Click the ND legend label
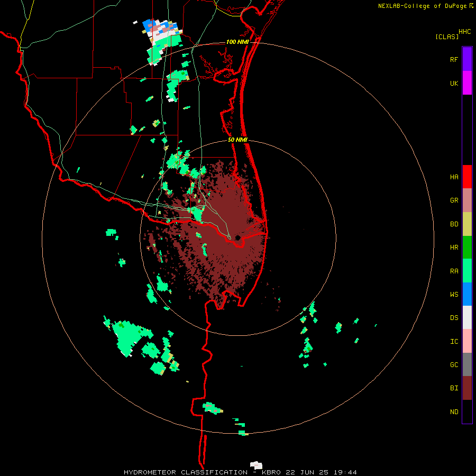This screenshot has width=476, height=476. pyautogui.click(x=454, y=411)
